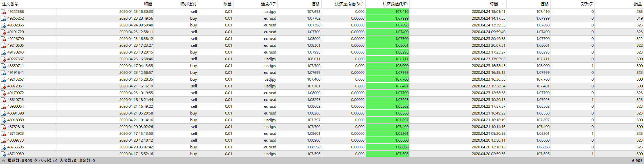The height and width of the screenshot is (166, 644).
Task: Click the open time 2020.04.17 04:13:35
Action: pos(136,66)
